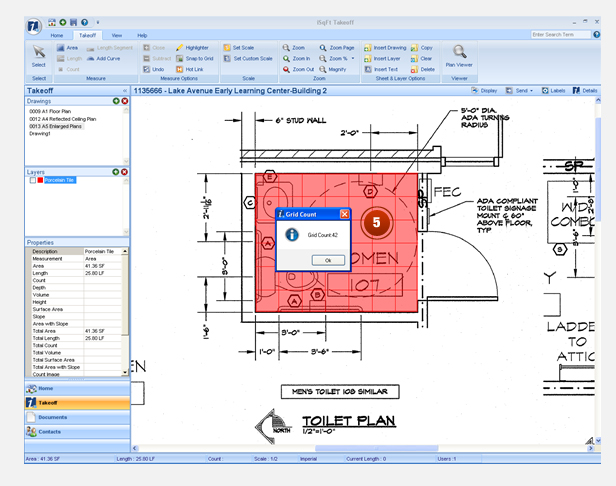Click the Hot Link tool

tap(190, 69)
